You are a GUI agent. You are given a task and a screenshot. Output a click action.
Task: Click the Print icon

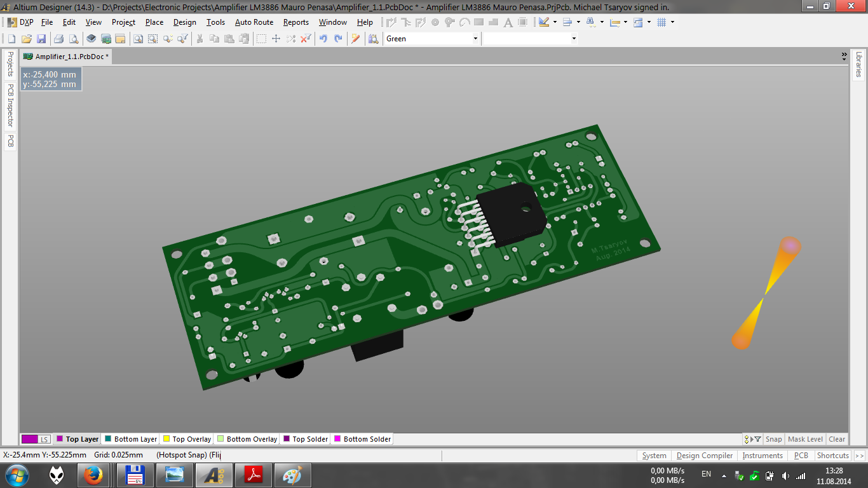tap(58, 39)
